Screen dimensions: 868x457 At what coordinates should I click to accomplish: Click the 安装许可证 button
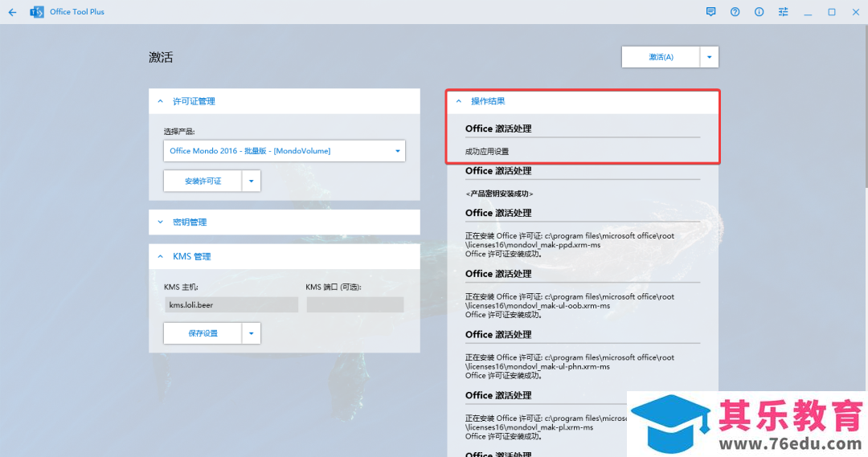(203, 181)
